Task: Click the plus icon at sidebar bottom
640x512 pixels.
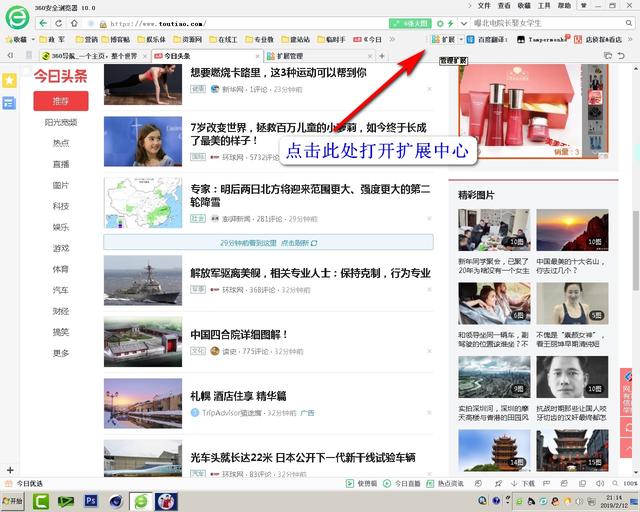Action: 10,470
